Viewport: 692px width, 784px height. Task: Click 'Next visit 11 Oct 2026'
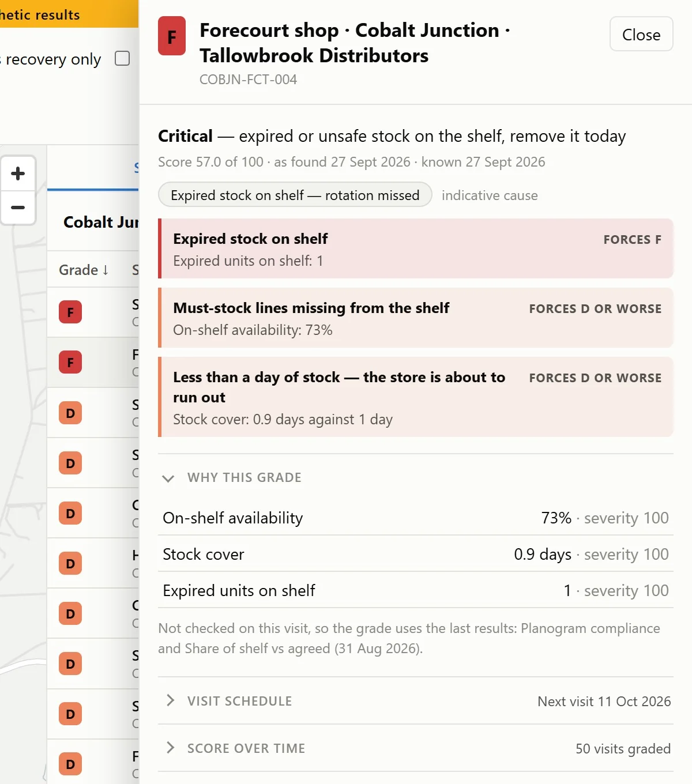[x=604, y=702]
